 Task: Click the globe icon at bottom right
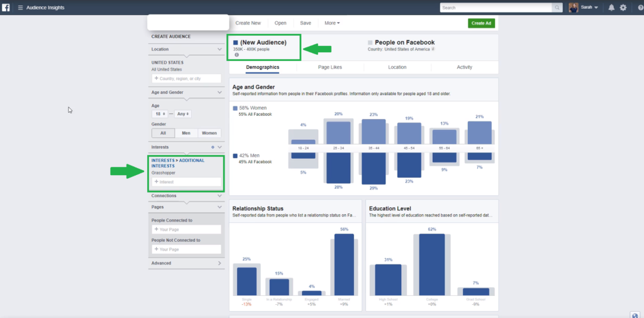(635, 315)
